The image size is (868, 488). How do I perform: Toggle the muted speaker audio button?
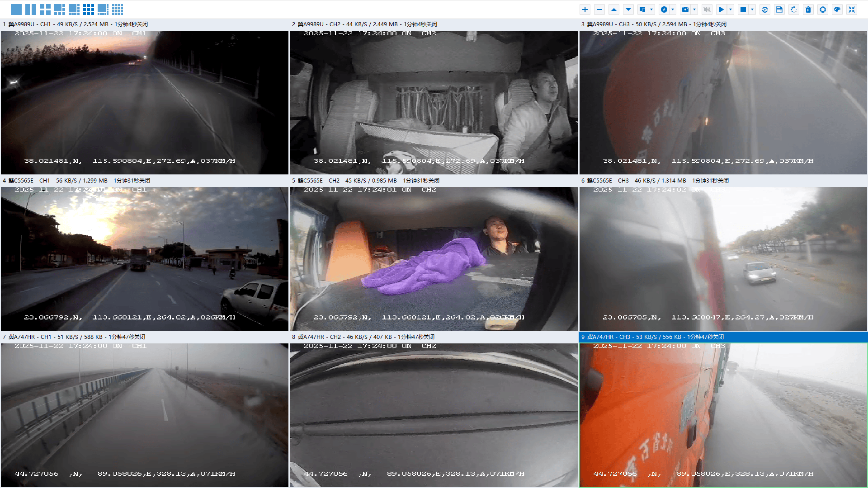[x=707, y=9]
